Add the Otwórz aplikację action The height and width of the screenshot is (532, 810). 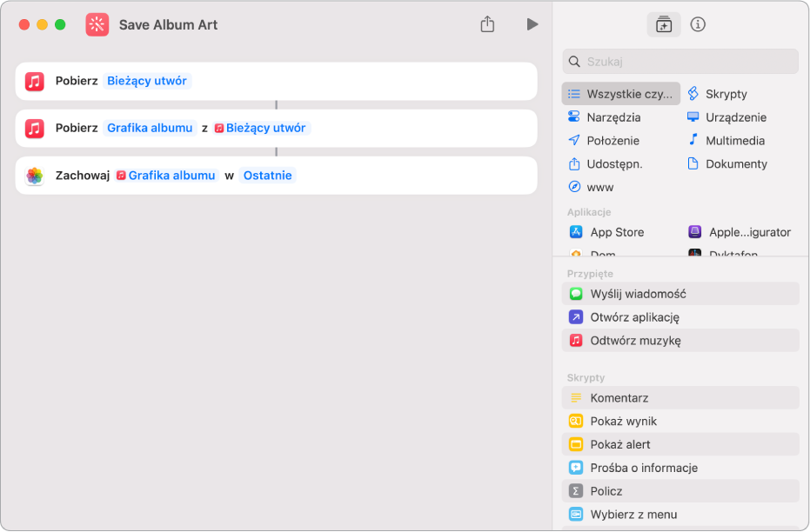680,317
